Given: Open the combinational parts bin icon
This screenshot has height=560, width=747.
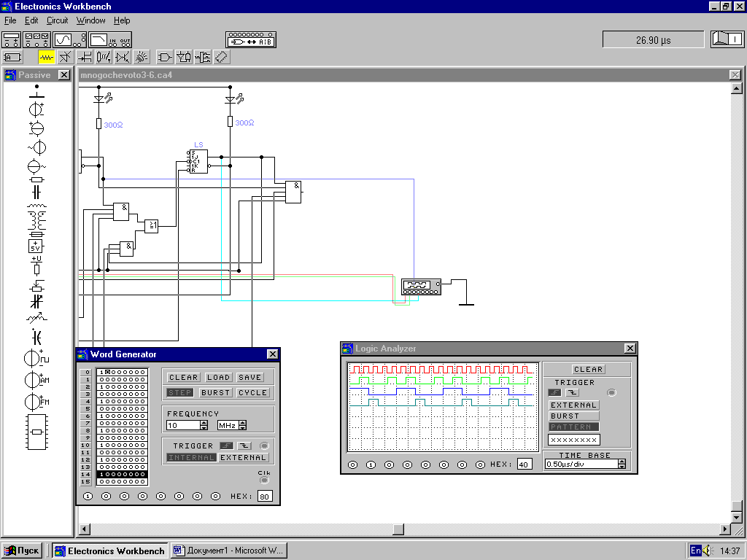Looking at the screenshot, I should pos(184,58).
